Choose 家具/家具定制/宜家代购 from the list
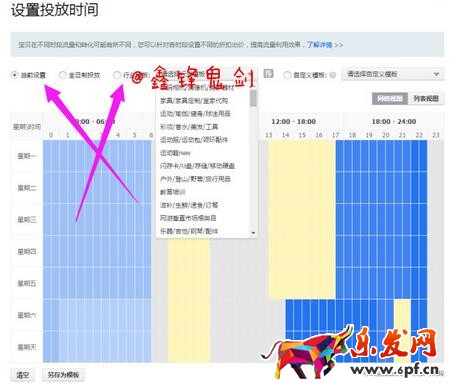This screenshot has width=449, height=390. pyautogui.click(x=194, y=100)
